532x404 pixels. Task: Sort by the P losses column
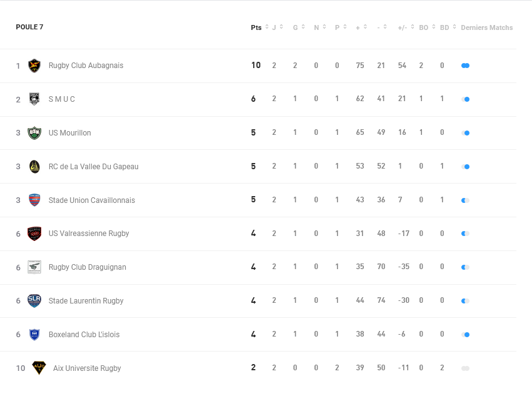[x=337, y=27]
